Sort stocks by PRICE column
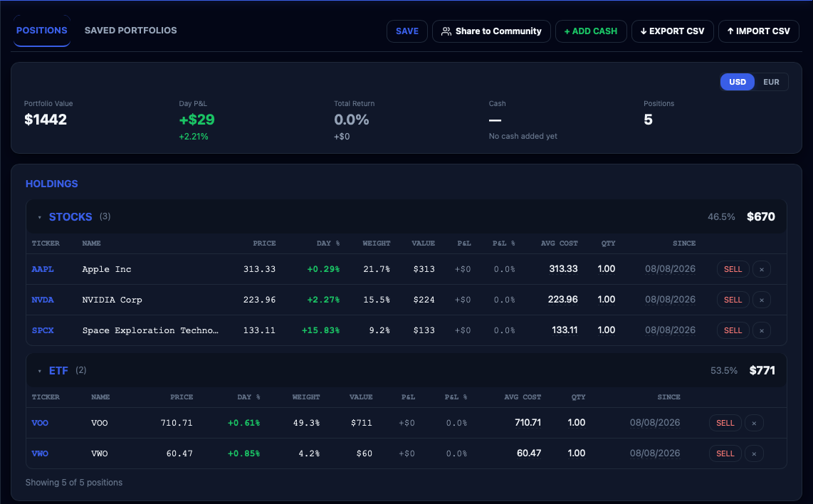This screenshot has height=504, width=813. [264, 243]
